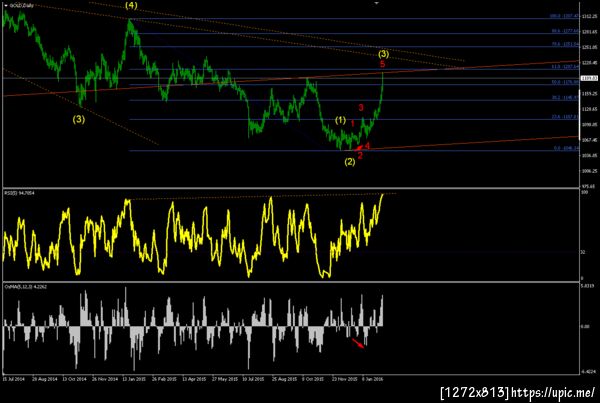Screen dimensions: 600x403
Task: Click the 13 Jan 2015 date label
Action: click(134, 379)
